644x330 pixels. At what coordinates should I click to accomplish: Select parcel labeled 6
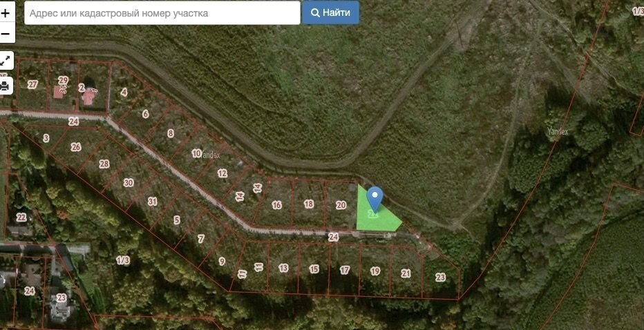coord(145,114)
